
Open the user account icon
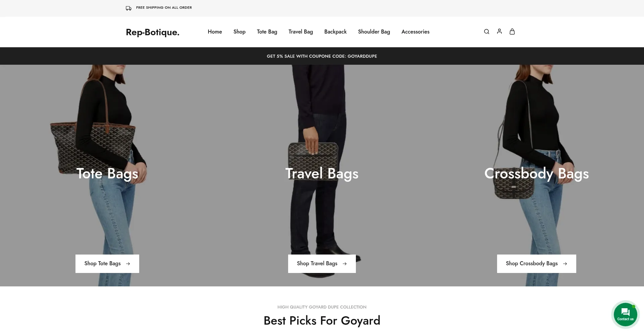click(x=499, y=31)
